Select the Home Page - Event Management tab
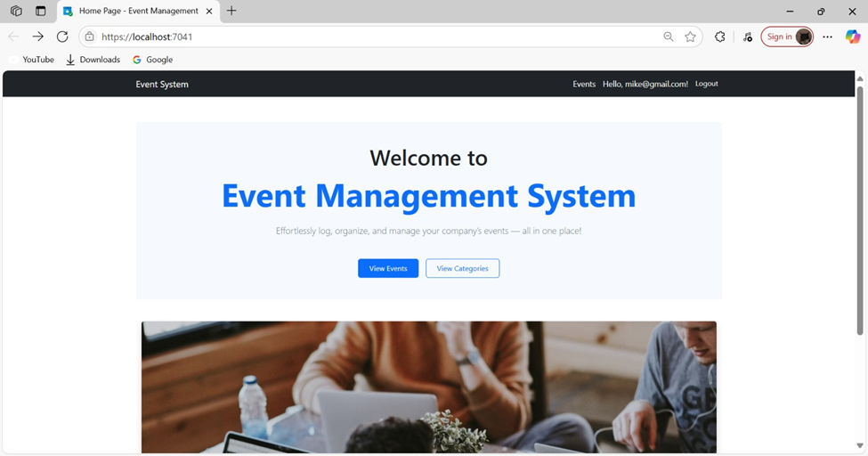This screenshot has width=868, height=456. 138,11
